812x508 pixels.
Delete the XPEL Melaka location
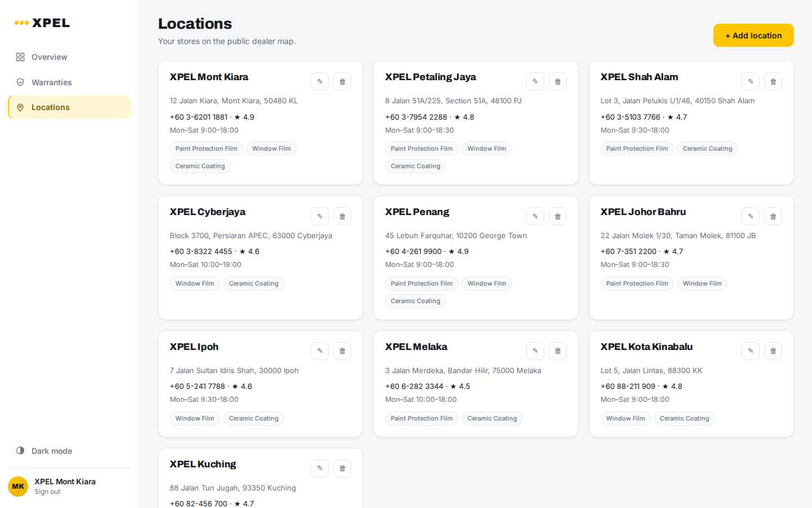(558, 351)
